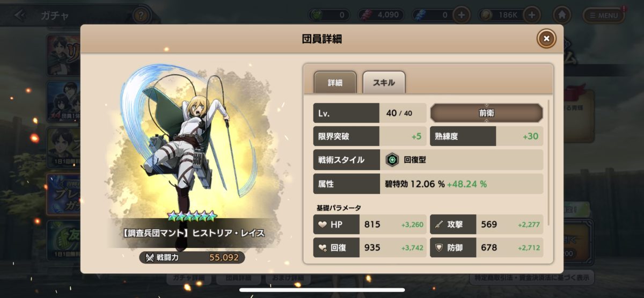Tap the 攻撃 sword icon

pos(438,224)
